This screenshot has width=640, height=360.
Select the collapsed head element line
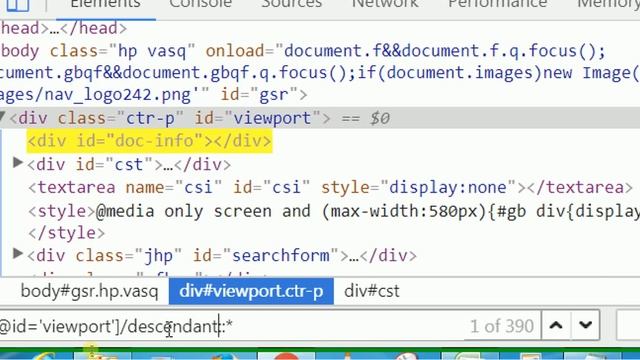(x=63, y=28)
